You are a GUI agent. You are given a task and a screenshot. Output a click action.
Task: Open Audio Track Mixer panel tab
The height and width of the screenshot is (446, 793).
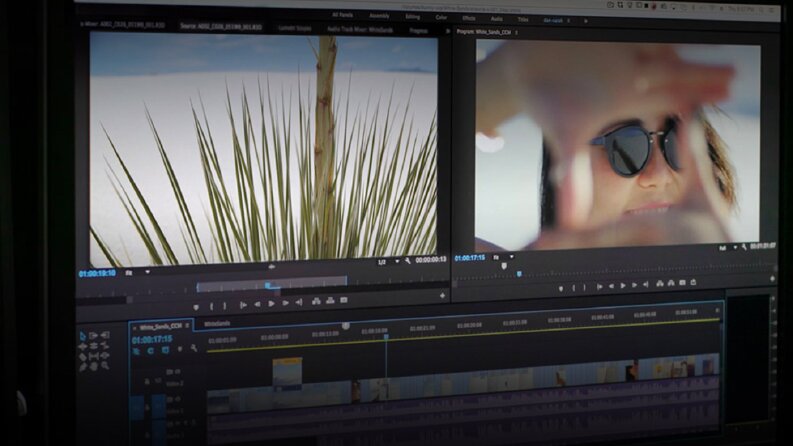click(x=360, y=30)
